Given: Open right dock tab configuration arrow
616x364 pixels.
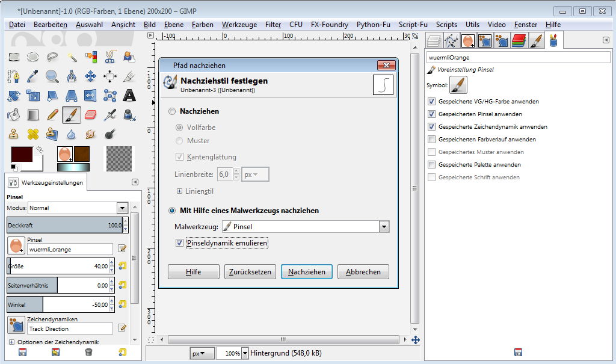Looking at the screenshot, I should pos(605,40).
